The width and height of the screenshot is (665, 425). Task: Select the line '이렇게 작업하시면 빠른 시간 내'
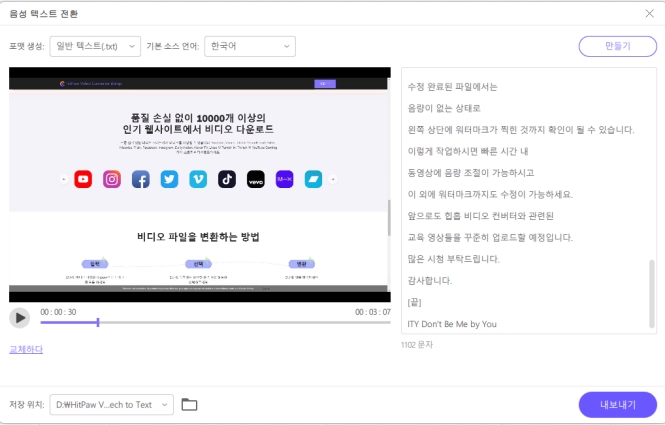click(468, 151)
